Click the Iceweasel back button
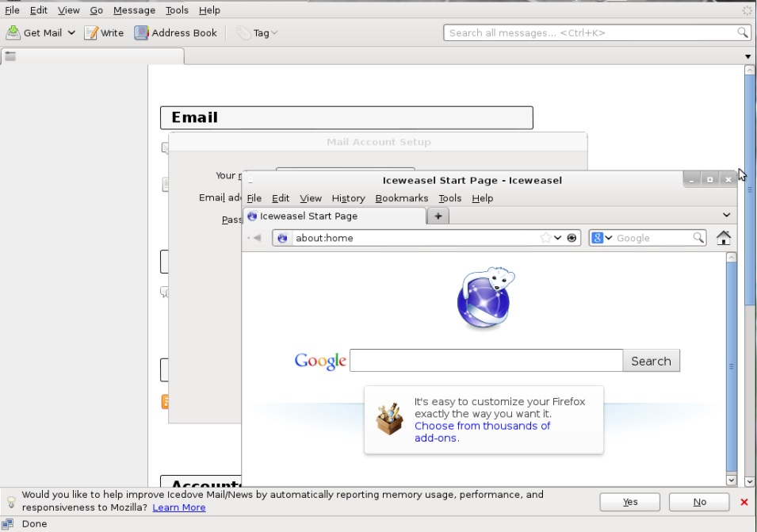 256,238
